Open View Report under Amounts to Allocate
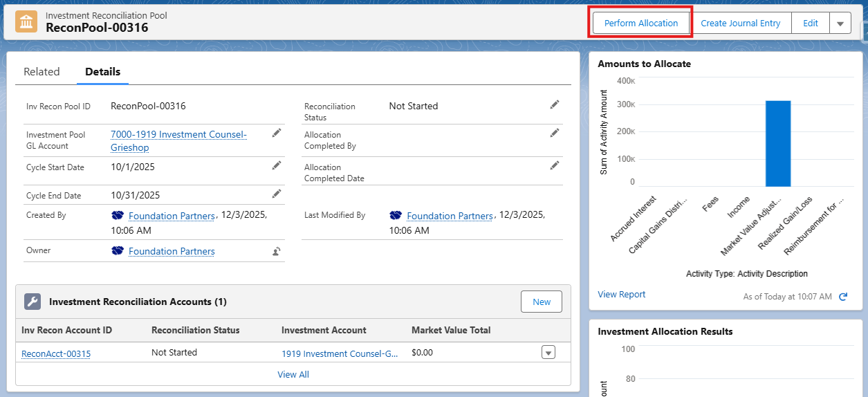This screenshot has height=397, width=868. [x=621, y=295]
